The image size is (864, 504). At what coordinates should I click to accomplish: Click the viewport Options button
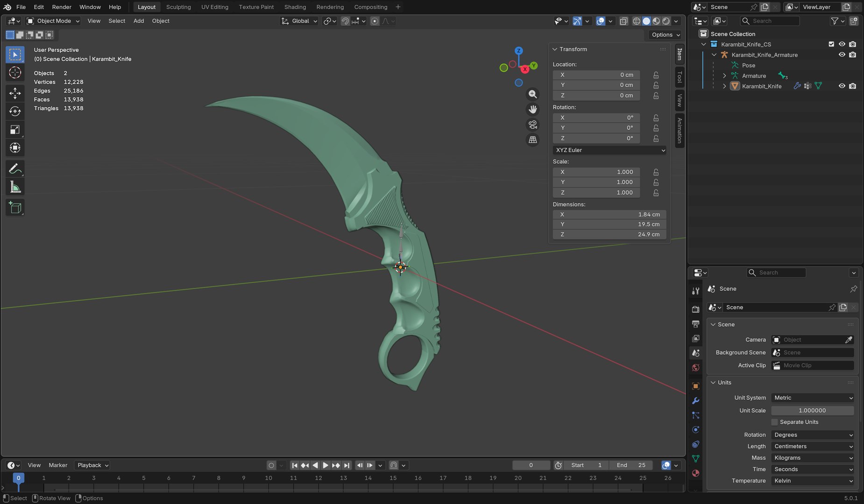point(665,35)
